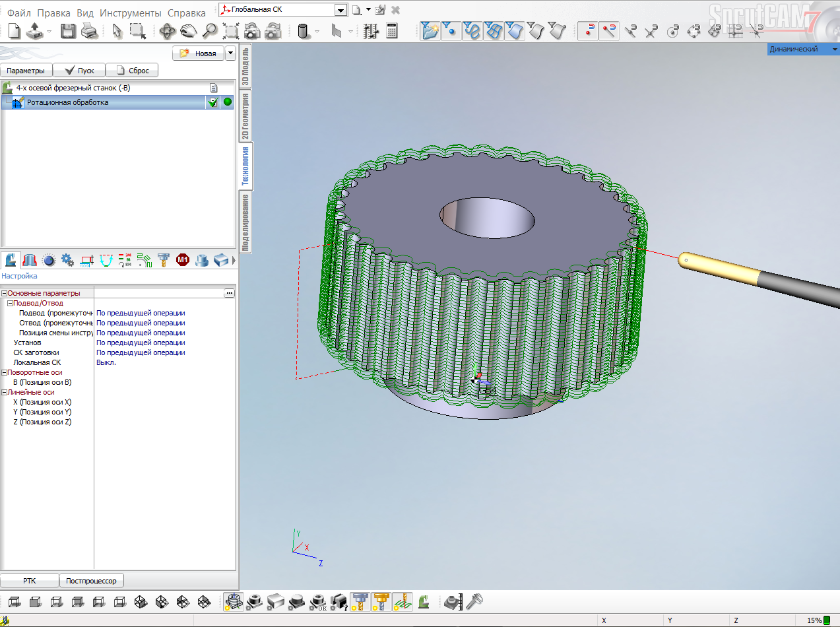
Task: Open dropdown arrow beside the import icon
Action: (49, 31)
